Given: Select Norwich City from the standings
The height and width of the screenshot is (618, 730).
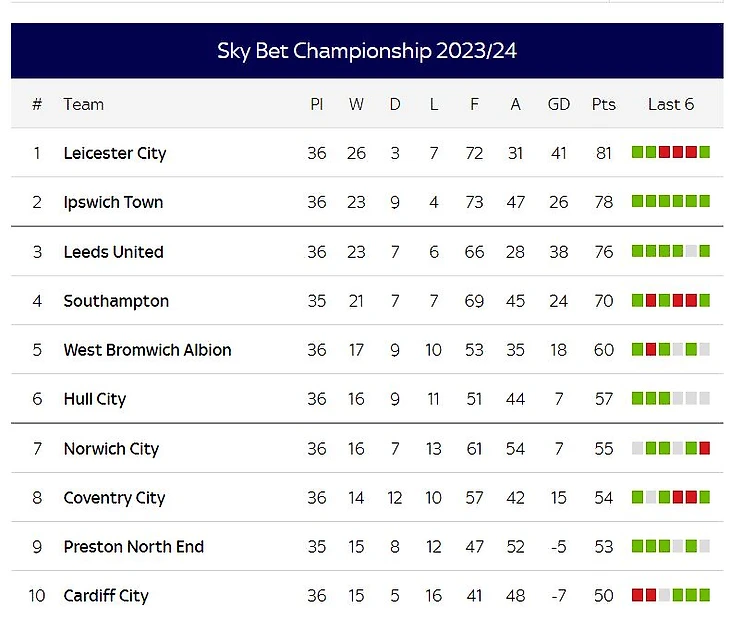Looking at the screenshot, I should tap(111, 449).
